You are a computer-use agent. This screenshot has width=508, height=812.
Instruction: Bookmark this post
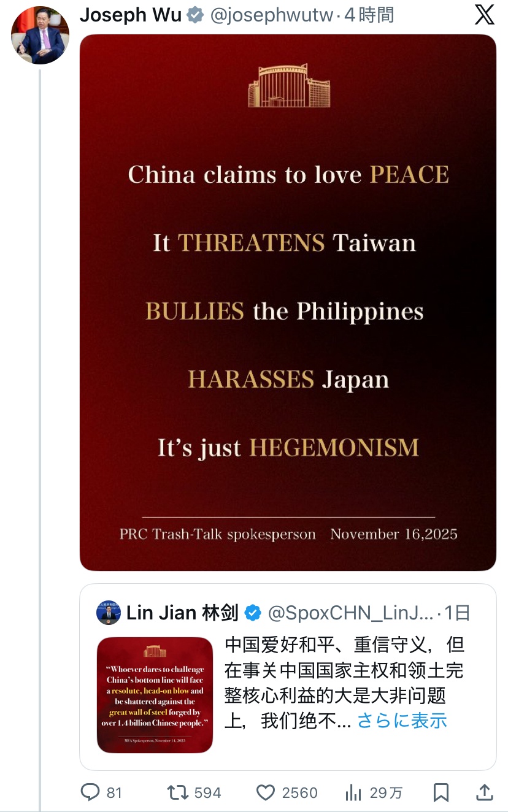(x=441, y=792)
